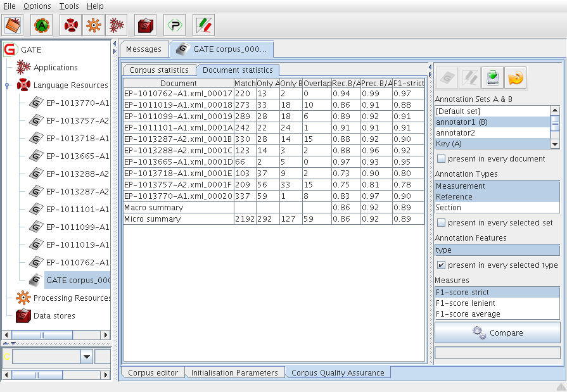Click the orange curved arrow reload icon
The width and height of the screenshot is (567, 392).
516,78
